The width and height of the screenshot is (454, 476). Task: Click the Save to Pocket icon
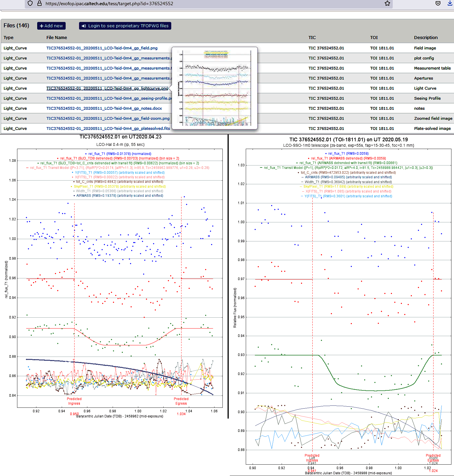coord(438,3)
